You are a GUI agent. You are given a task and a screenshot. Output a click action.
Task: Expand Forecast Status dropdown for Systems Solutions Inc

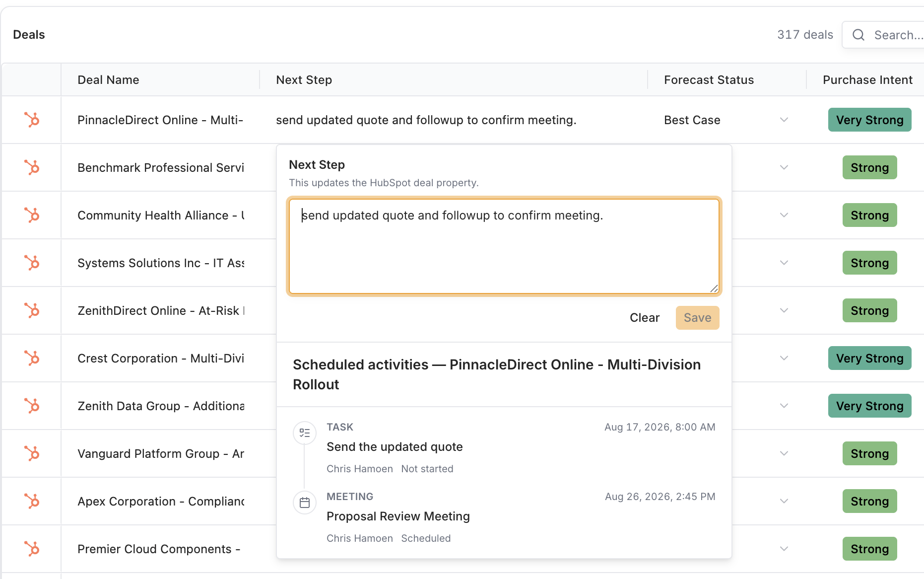click(x=784, y=263)
